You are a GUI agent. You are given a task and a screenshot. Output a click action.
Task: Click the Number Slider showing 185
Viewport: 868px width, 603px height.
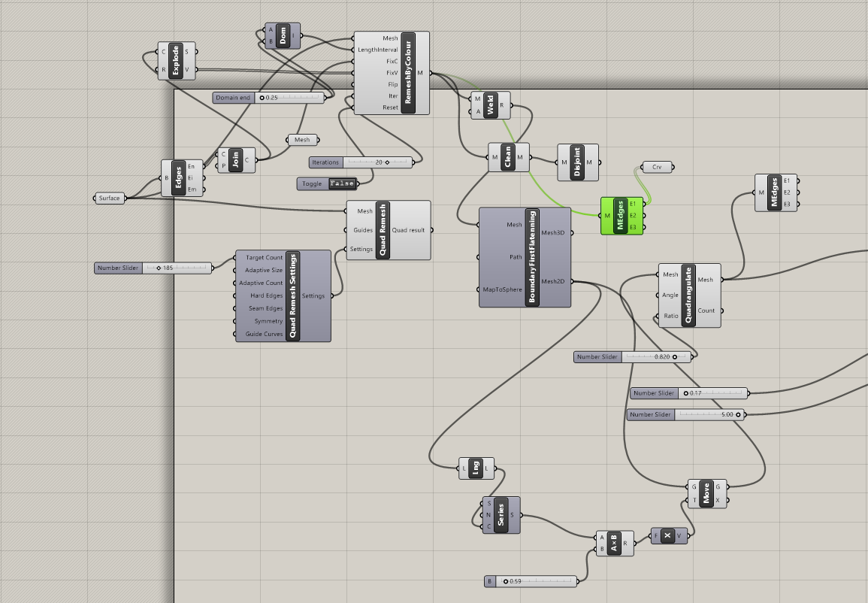click(x=153, y=268)
